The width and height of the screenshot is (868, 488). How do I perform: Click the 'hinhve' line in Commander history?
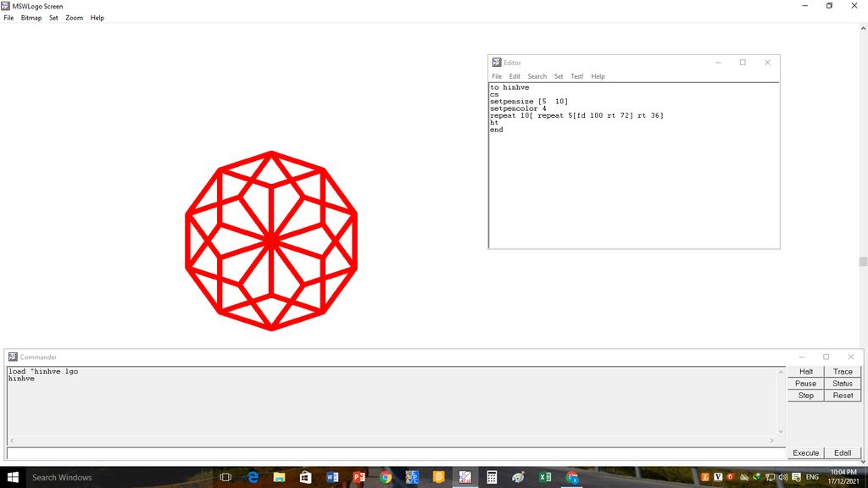pyautogui.click(x=21, y=379)
